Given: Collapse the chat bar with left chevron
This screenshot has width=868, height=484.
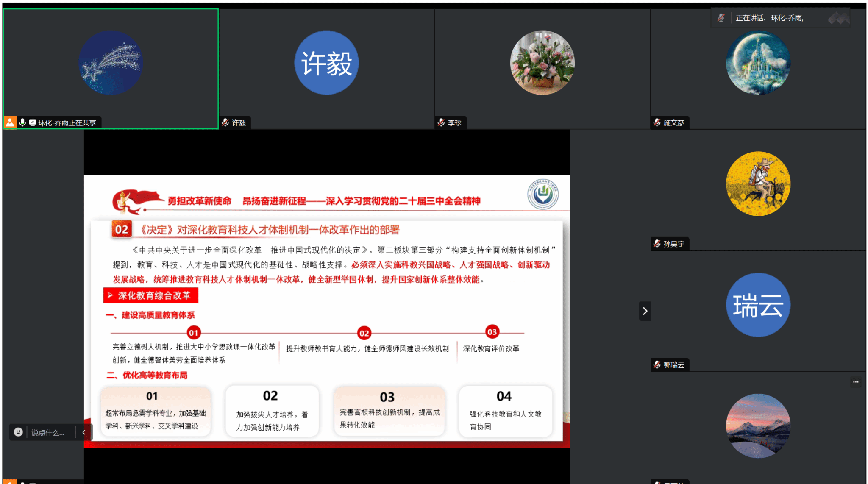Looking at the screenshot, I should (84, 432).
